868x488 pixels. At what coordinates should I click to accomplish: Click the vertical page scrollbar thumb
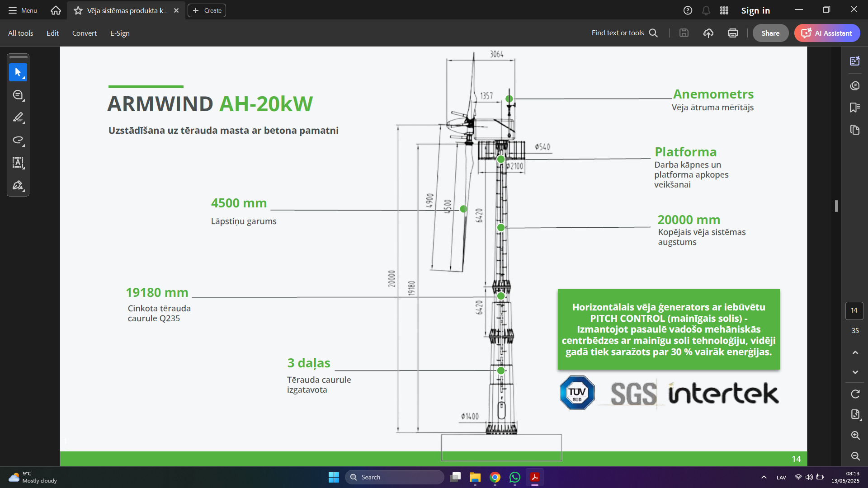pos(836,206)
